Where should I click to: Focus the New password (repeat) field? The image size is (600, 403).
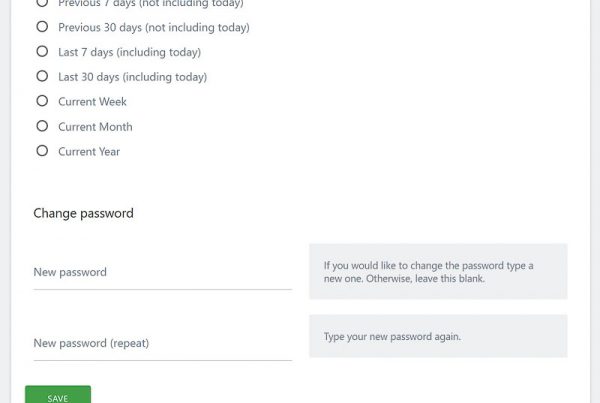tap(162, 344)
